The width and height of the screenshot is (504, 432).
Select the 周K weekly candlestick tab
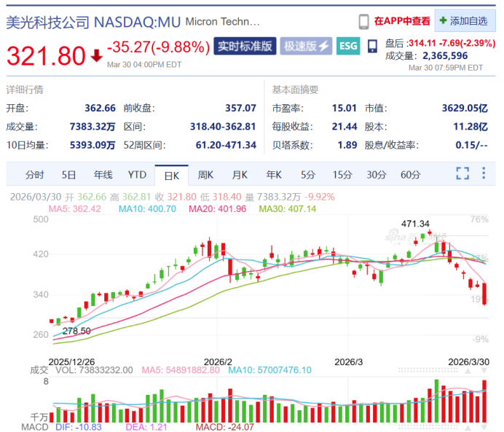205,175
